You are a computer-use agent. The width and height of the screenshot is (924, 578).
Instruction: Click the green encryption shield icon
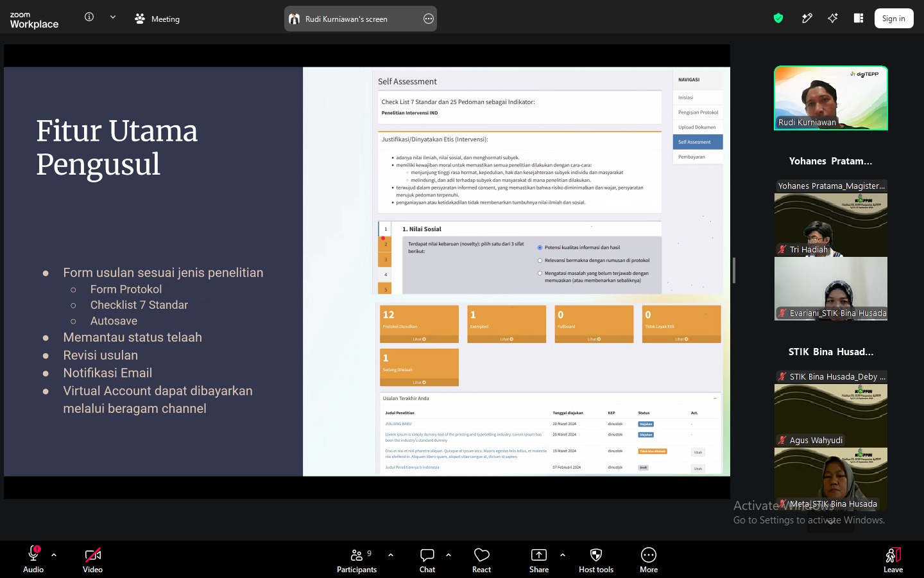[x=778, y=19]
